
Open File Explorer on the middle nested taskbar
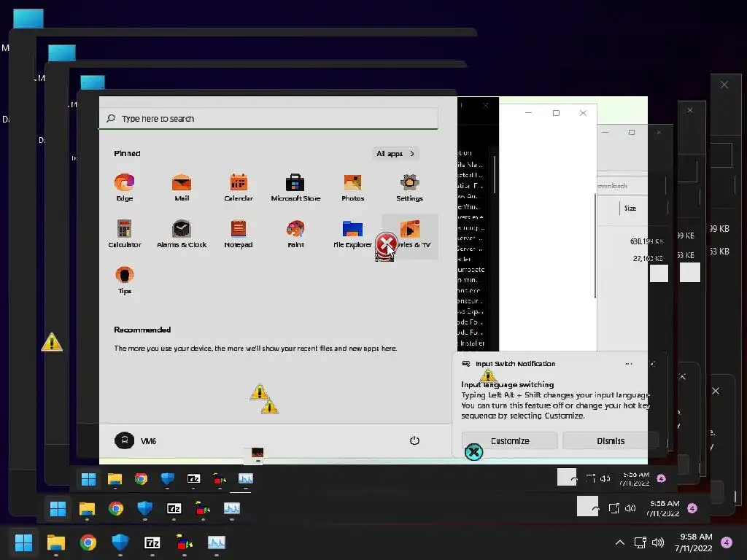(87, 508)
